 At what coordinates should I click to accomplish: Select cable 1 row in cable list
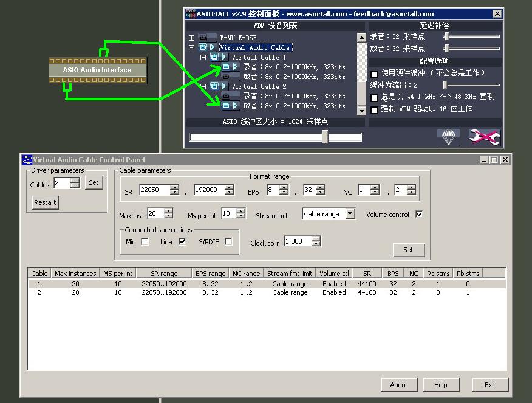[x=267, y=284]
